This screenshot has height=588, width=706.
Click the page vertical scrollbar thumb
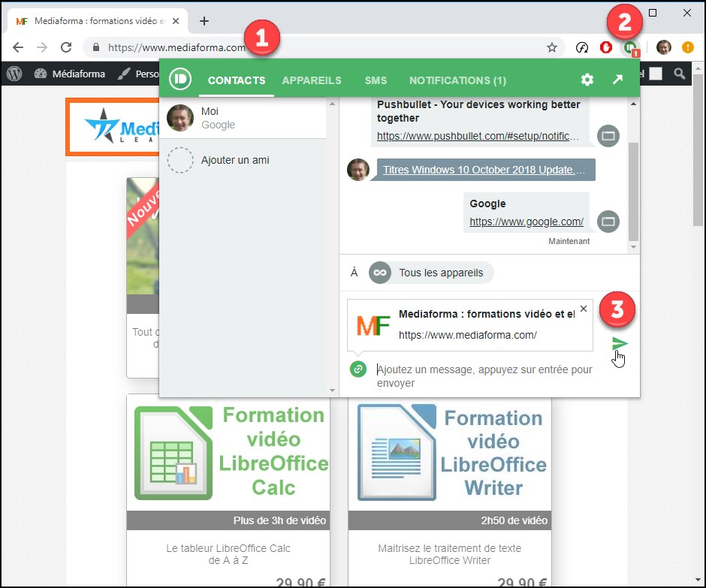pos(698,149)
